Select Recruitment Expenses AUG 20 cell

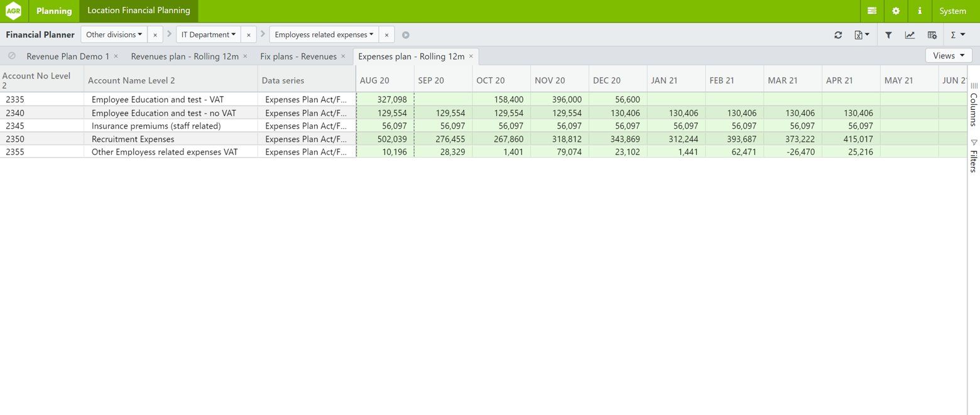pos(384,139)
